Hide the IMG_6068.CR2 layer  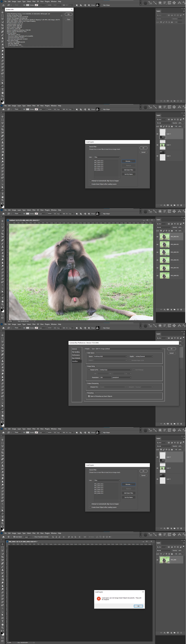click(x=157, y=275)
